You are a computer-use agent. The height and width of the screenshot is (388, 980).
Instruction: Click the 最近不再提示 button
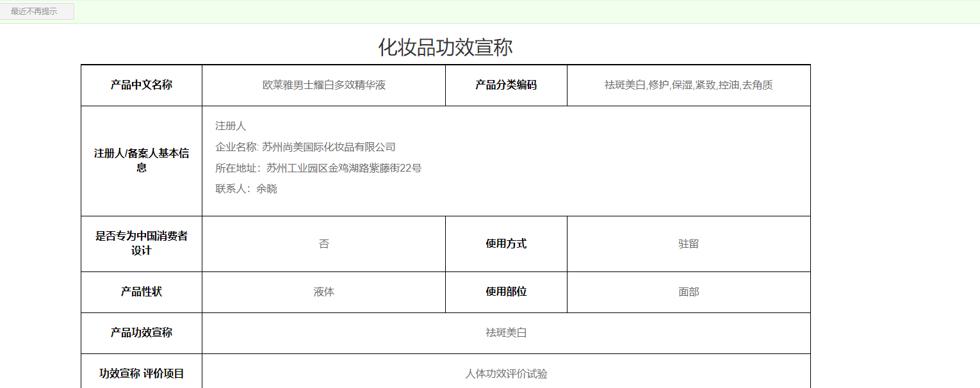[37, 12]
